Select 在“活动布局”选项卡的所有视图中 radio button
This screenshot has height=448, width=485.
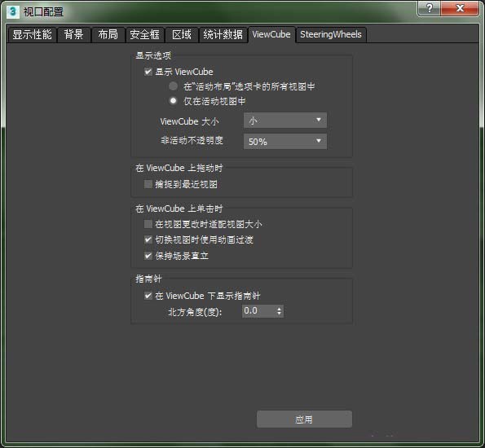pos(173,86)
